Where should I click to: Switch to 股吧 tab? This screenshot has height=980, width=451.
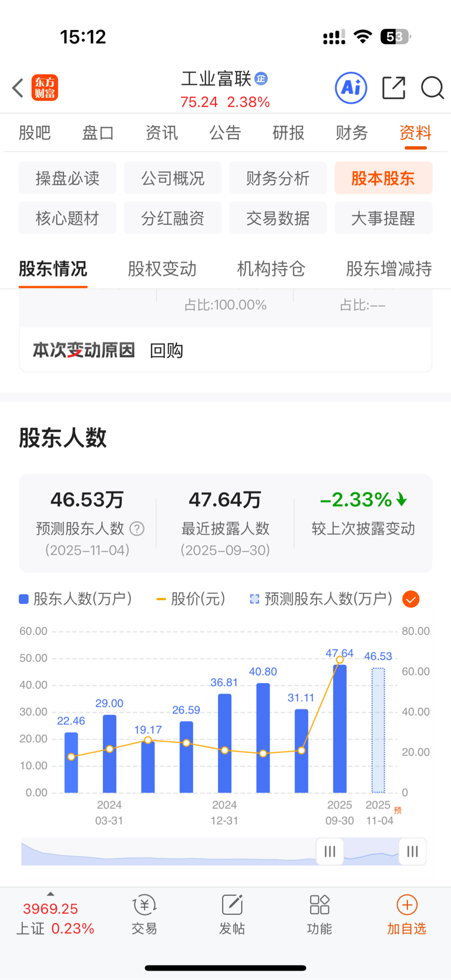point(35,133)
